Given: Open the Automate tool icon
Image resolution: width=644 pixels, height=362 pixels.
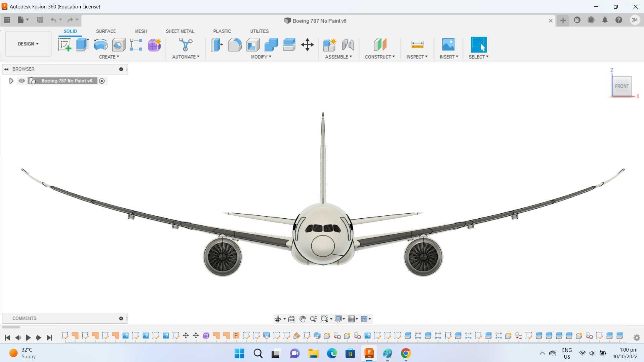Looking at the screenshot, I should tap(186, 44).
